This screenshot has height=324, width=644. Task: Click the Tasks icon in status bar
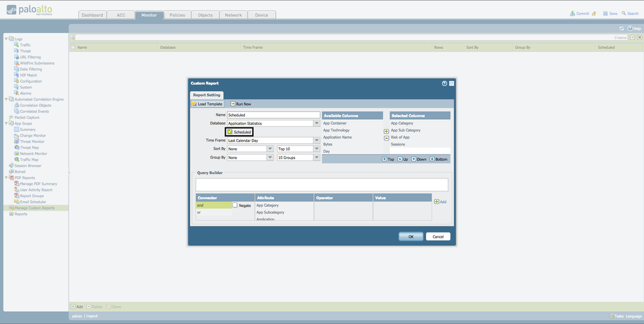[611, 316]
